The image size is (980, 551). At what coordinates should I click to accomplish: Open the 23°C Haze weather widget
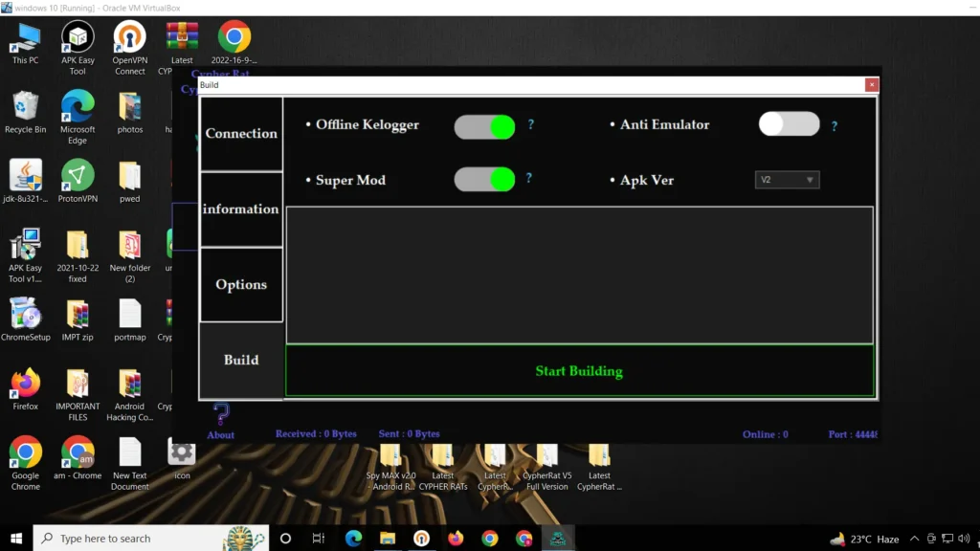point(864,539)
